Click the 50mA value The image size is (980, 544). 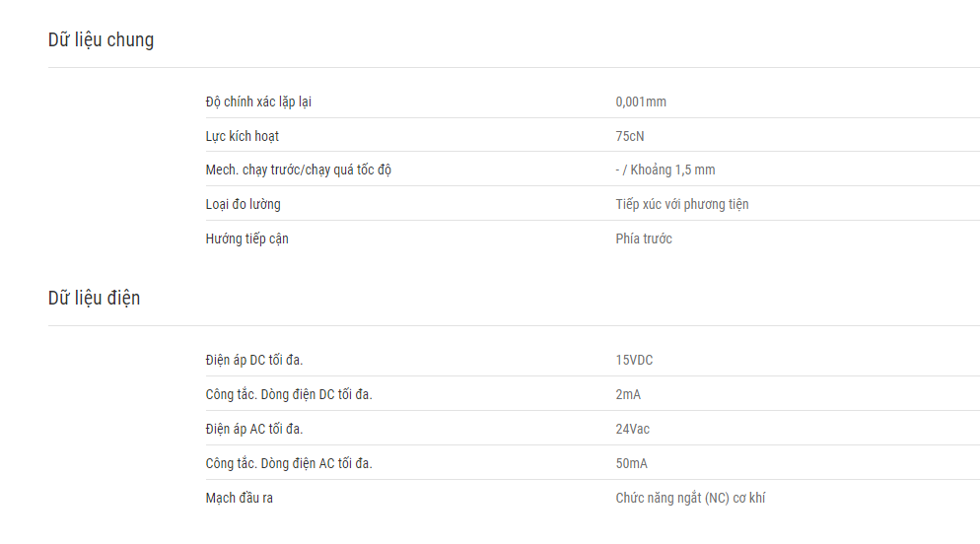tap(631, 463)
